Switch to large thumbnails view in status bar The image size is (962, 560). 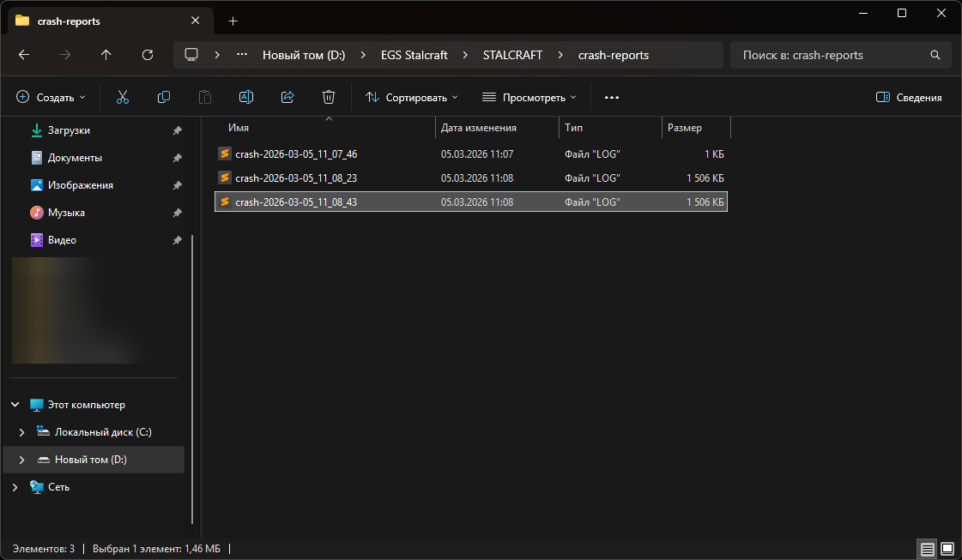(947, 548)
